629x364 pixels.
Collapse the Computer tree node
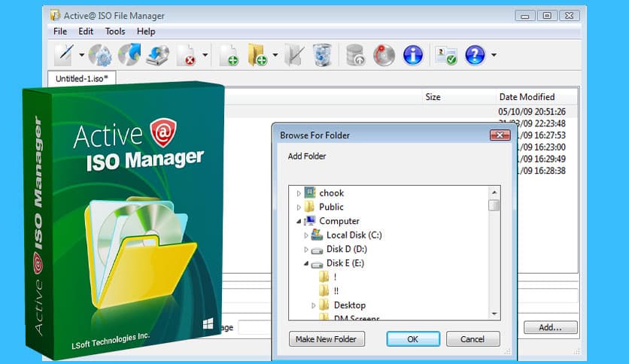coord(299,221)
